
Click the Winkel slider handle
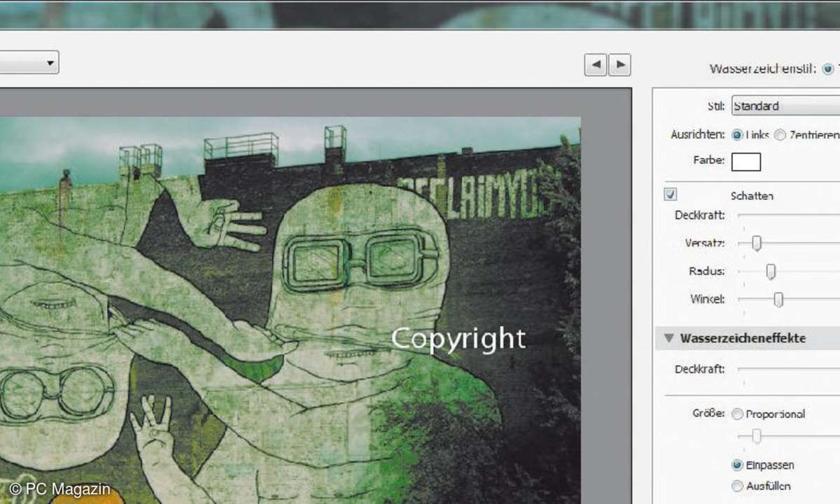pyautogui.click(x=778, y=300)
